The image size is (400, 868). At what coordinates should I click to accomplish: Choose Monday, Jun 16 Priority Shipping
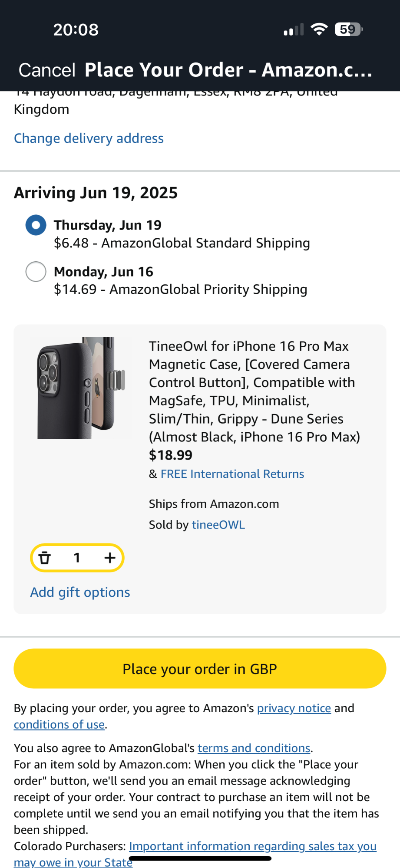coord(36,272)
